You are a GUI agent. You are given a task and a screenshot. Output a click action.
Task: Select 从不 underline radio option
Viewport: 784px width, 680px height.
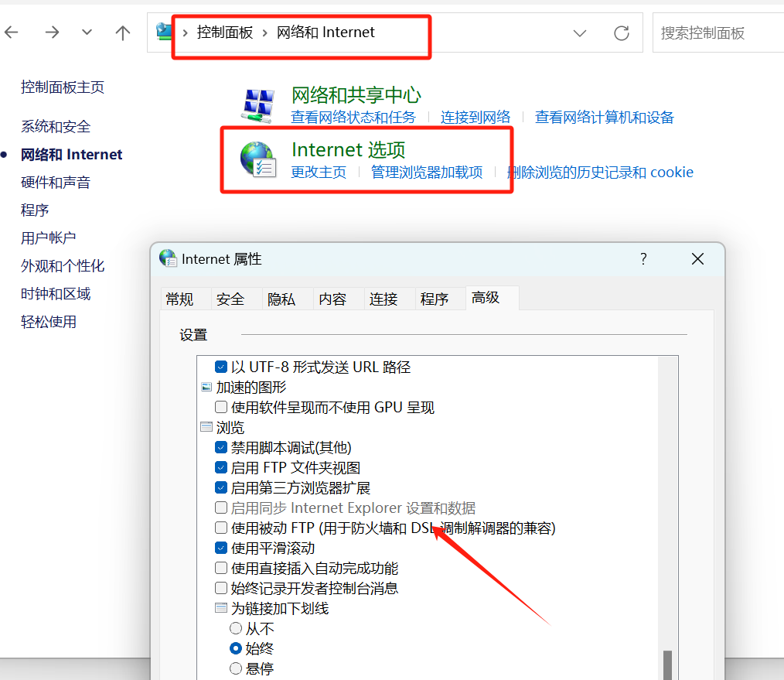[236, 628]
